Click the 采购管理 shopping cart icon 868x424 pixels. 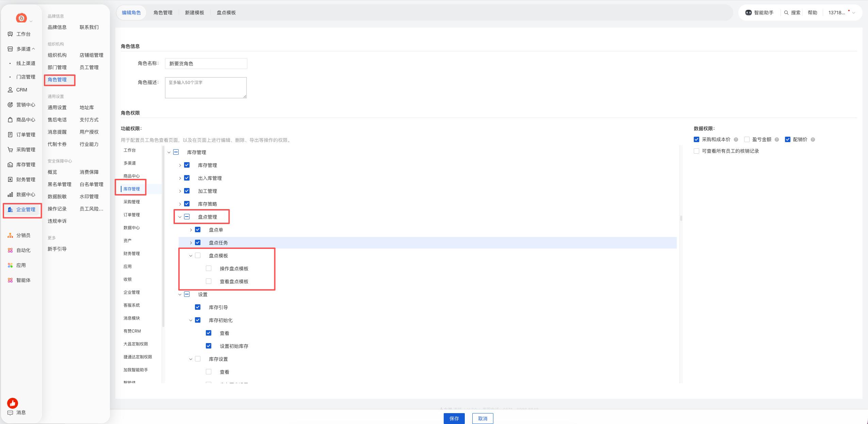(x=10, y=150)
